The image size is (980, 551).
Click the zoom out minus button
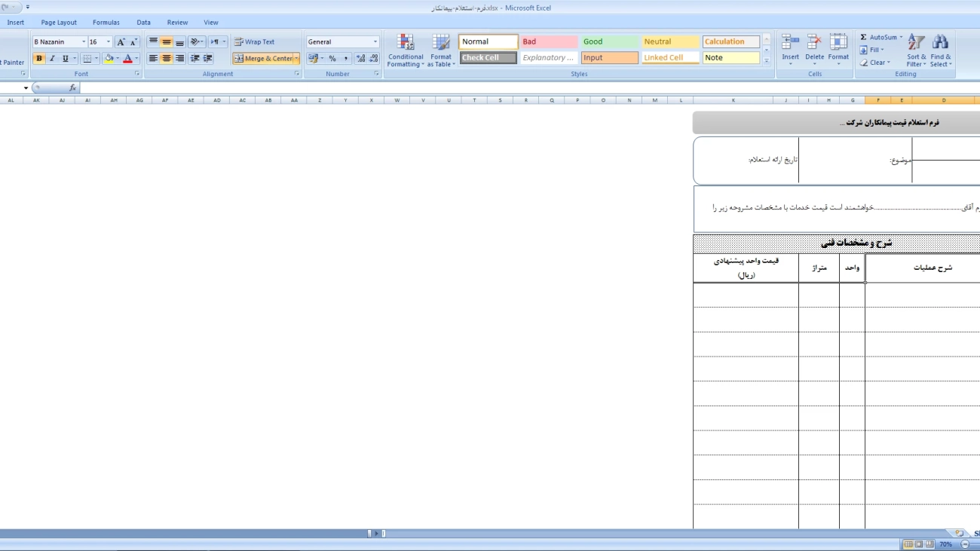coord(965,544)
